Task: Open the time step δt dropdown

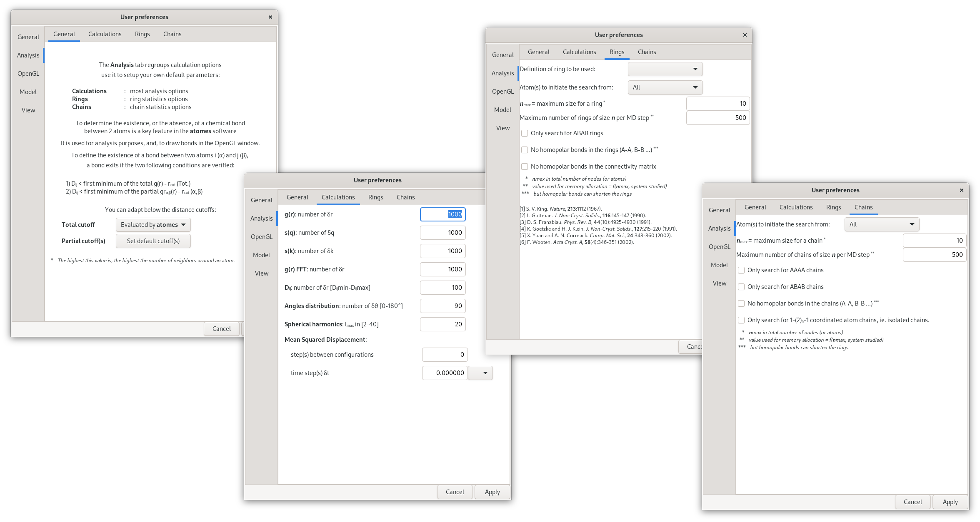Action: click(x=480, y=373)
